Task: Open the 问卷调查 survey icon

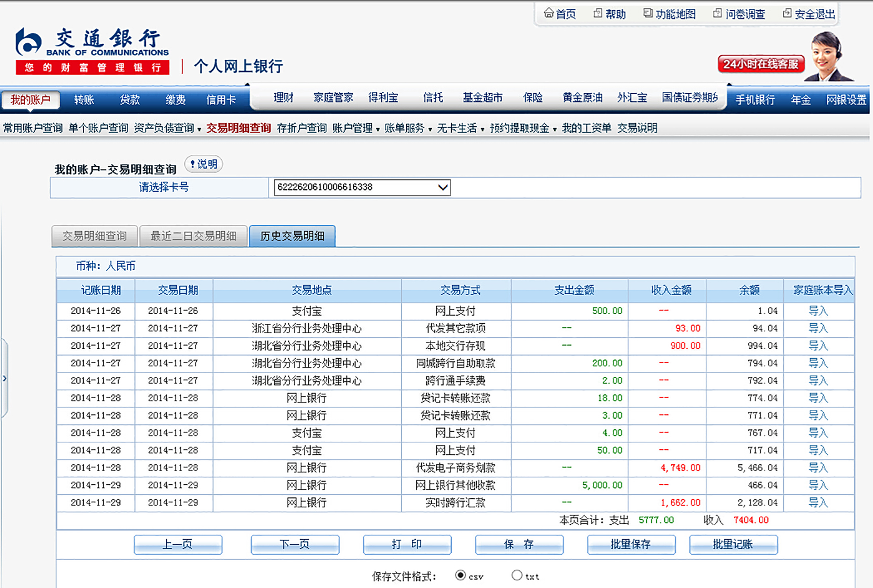Action: coord(717,14)
